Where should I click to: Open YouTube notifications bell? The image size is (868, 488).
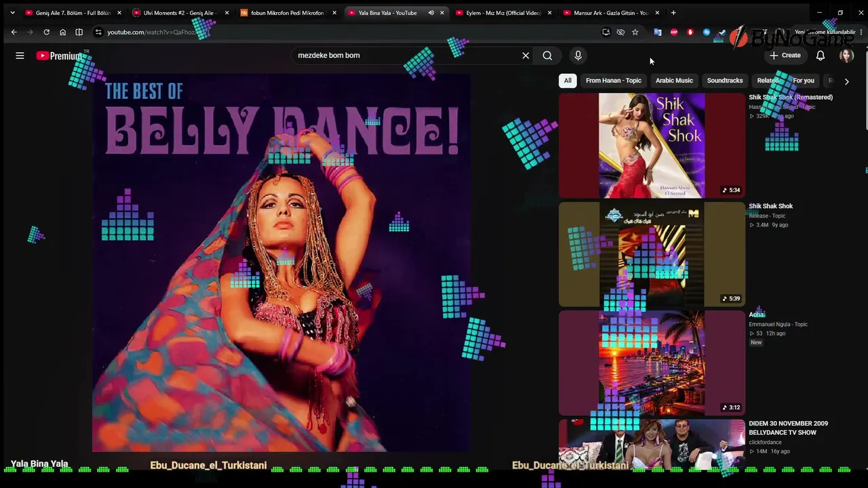click(x=821, y=56)
